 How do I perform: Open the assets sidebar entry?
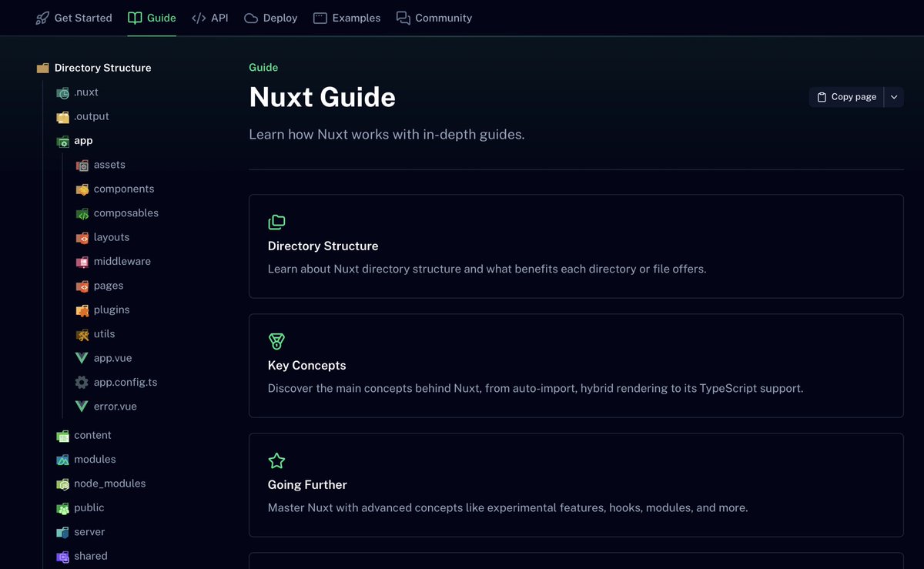coord(109,165)
